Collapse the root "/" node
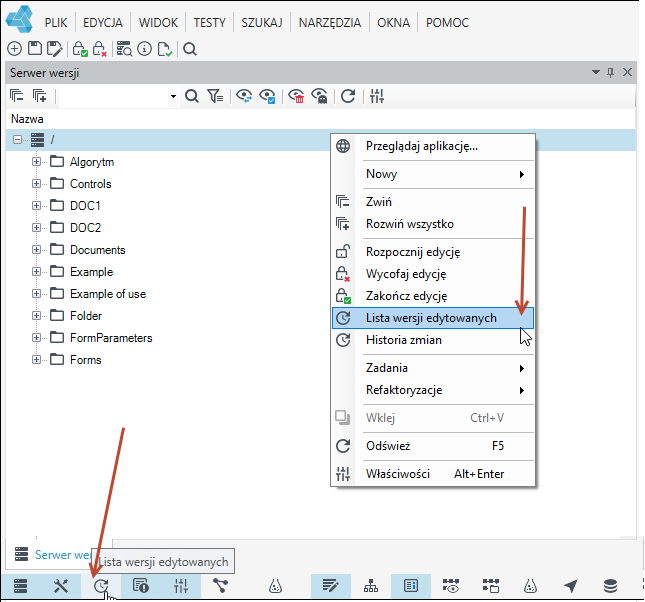This screenshot has width=645, height=602. 17,140
